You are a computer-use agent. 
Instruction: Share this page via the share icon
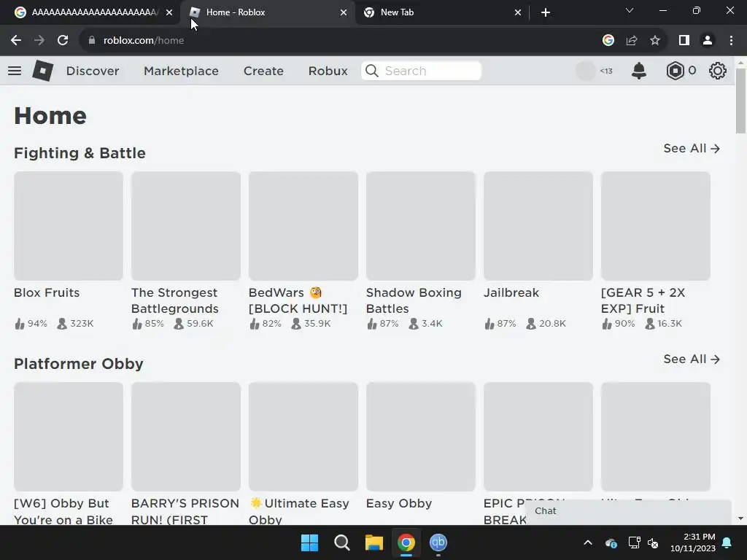tap(632, 41)
